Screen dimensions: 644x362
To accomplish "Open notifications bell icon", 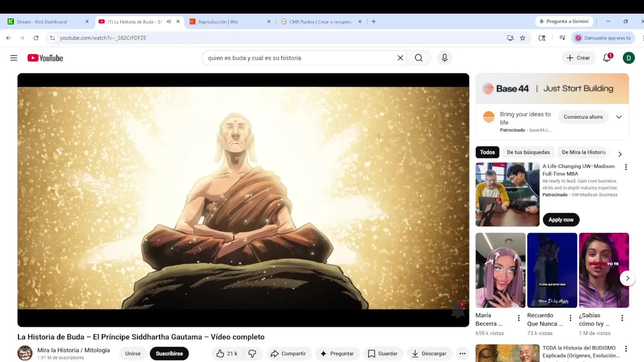I will 607,58.
